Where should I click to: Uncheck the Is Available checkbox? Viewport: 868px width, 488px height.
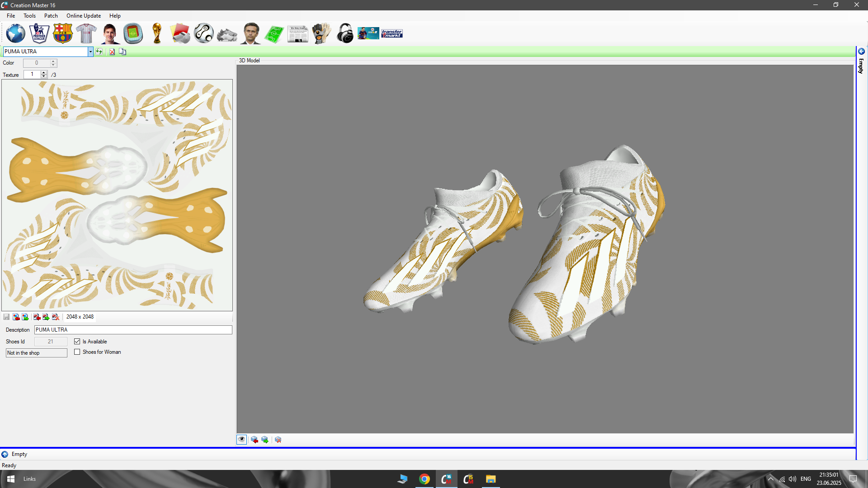point(77,342)
